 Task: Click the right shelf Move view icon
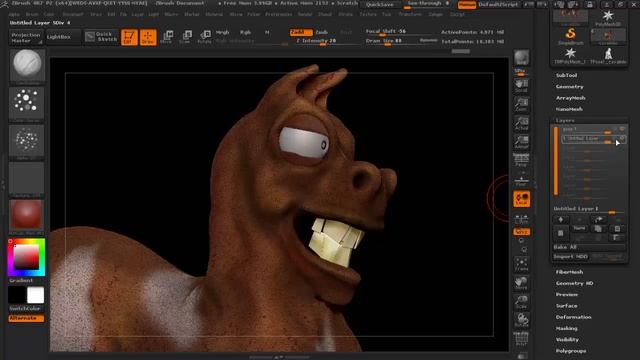click(x=521, y=283)
